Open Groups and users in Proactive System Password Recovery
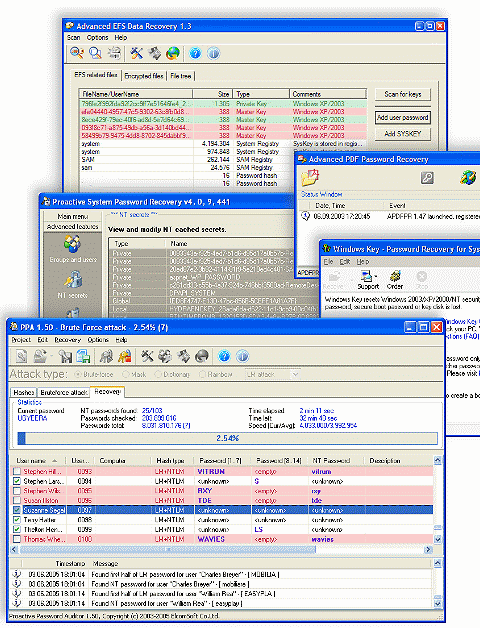 tap(73, 249)
